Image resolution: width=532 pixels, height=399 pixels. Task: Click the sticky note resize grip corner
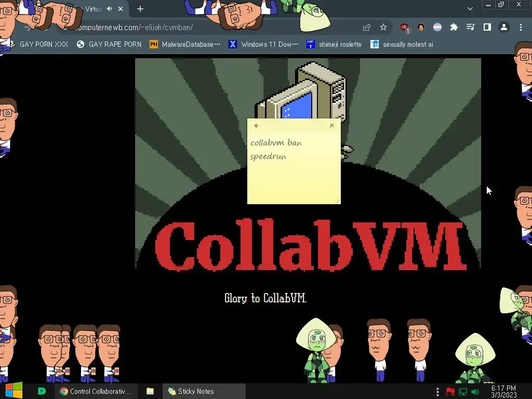[337, 201]
